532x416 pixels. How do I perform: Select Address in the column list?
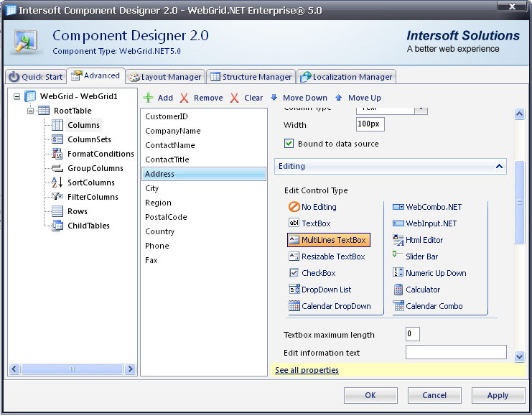(204, 174)
